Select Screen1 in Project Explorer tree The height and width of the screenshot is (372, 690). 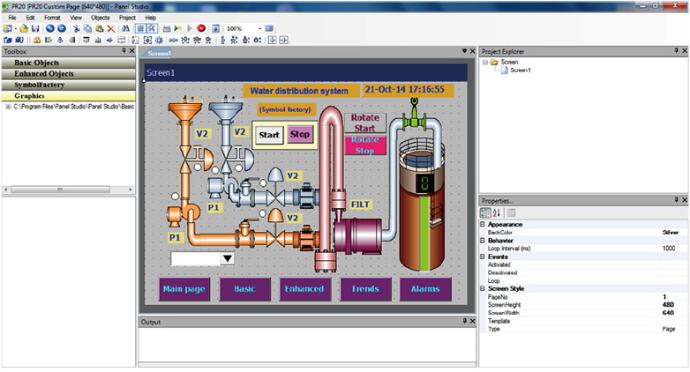click(520, 70)
